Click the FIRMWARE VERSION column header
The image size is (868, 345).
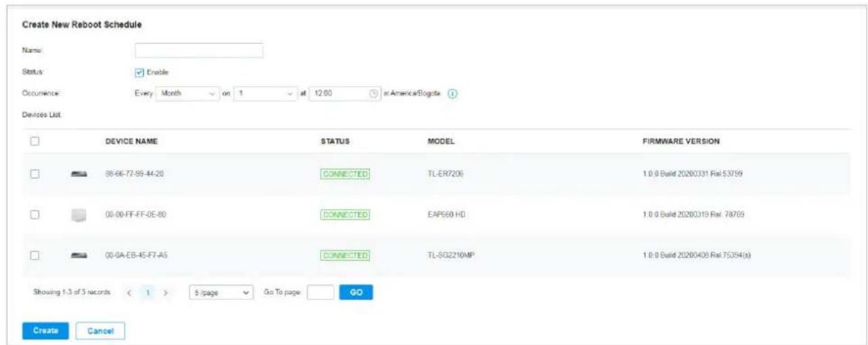click(681, 142)
